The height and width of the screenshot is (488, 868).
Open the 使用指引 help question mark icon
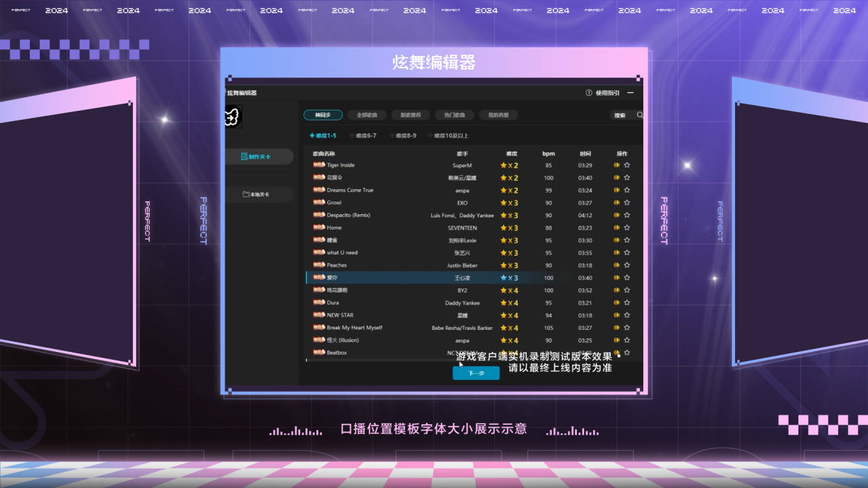click(x=588, y=92)
